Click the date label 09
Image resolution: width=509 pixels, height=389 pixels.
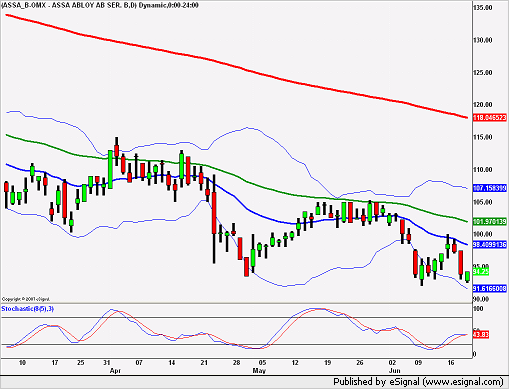point(418,363)
